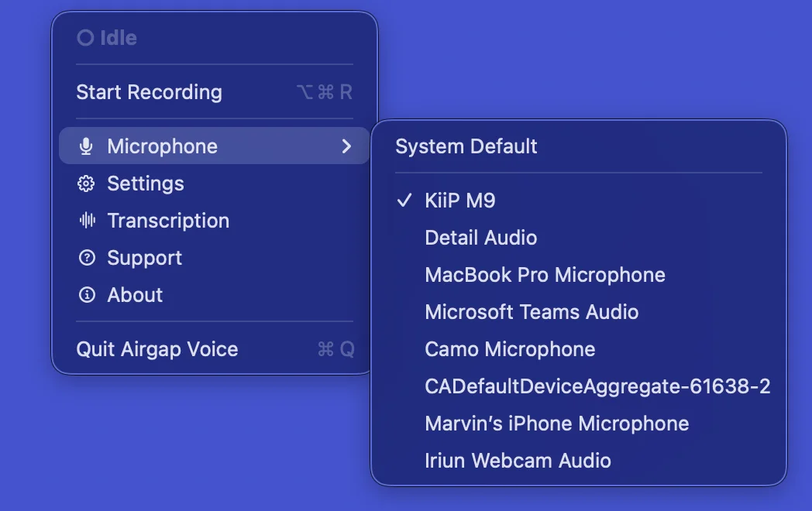Click the Transcription waveform icon
This screenshot has width=812, height=511.
(x=85, y=221)
